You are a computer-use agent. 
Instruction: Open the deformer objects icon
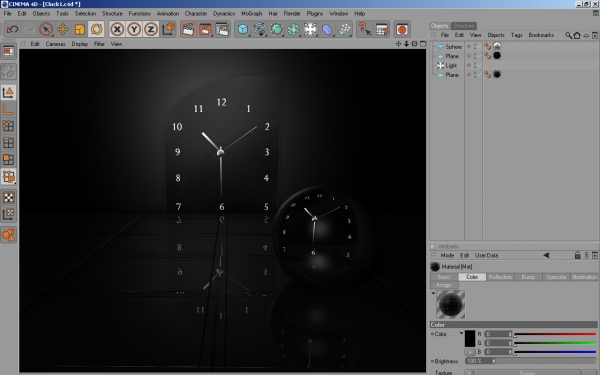[327, 29]
